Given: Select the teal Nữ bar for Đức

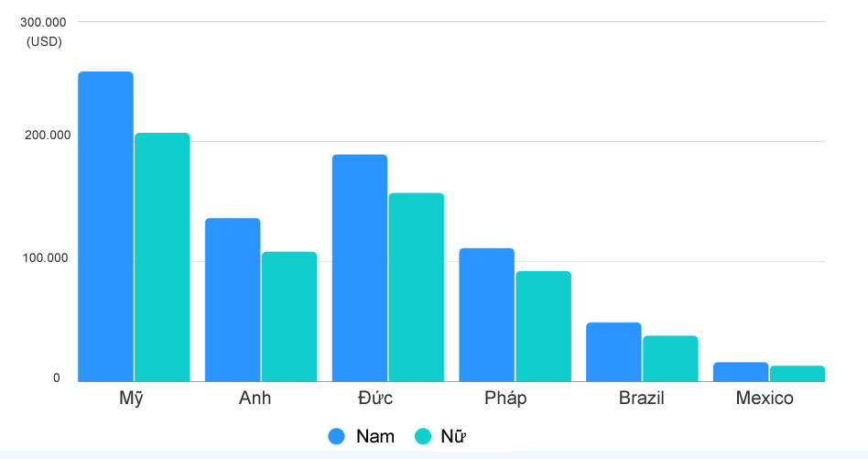Looking at the screenshot, I should click(417, 287).
